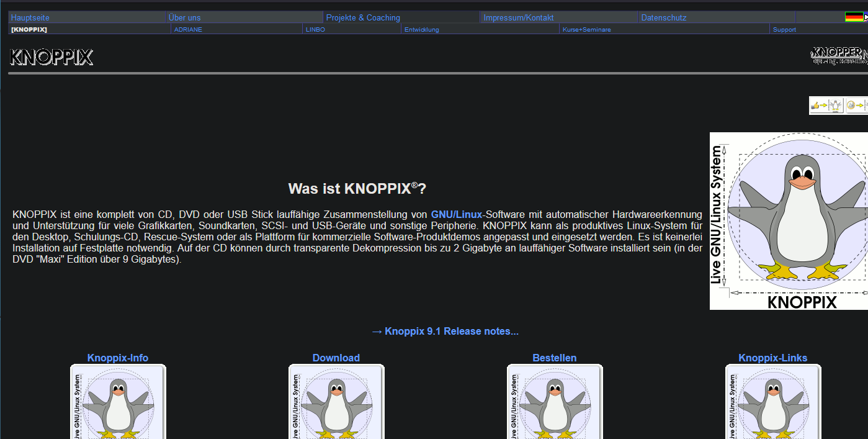Open the large Live GNU/Linux System penguin image
The height and width of the screenshot is (439, 868).
[x=789, y=221]
